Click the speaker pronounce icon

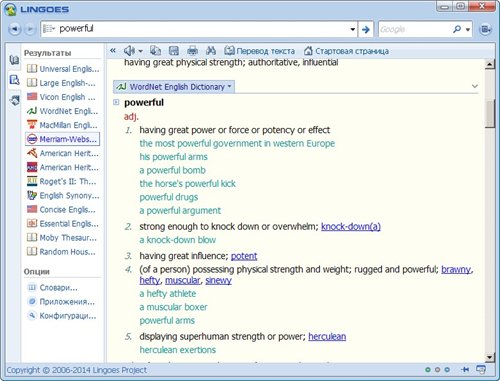129,51
